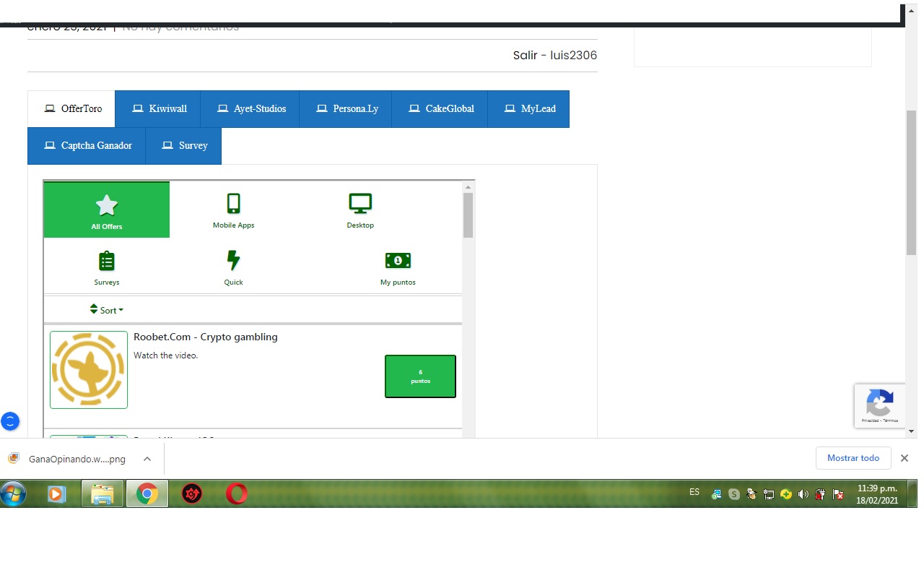Image resolution: width=924 pixels, height=578 pixels.
Task: Click the Watch the video text
Action: coord(165,355)
